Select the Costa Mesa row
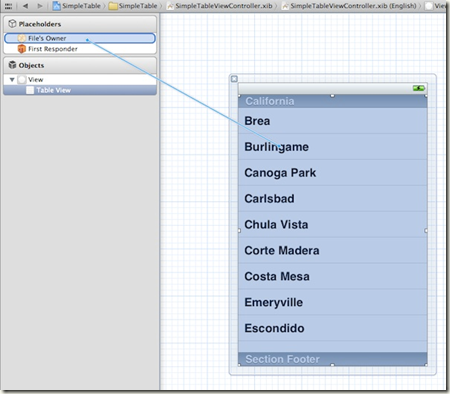Image resolution: width=450 pixels, height=394 pixels. (333, 276)
